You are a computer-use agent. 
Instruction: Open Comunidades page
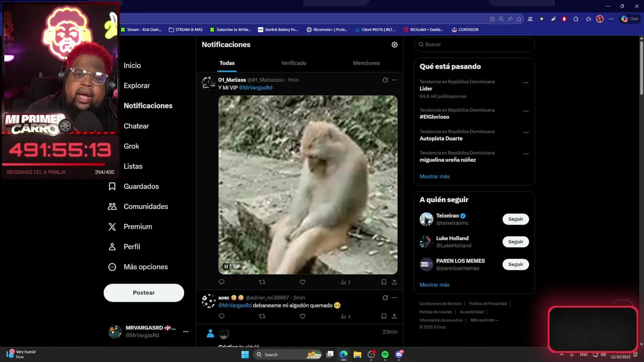[138, 206]
